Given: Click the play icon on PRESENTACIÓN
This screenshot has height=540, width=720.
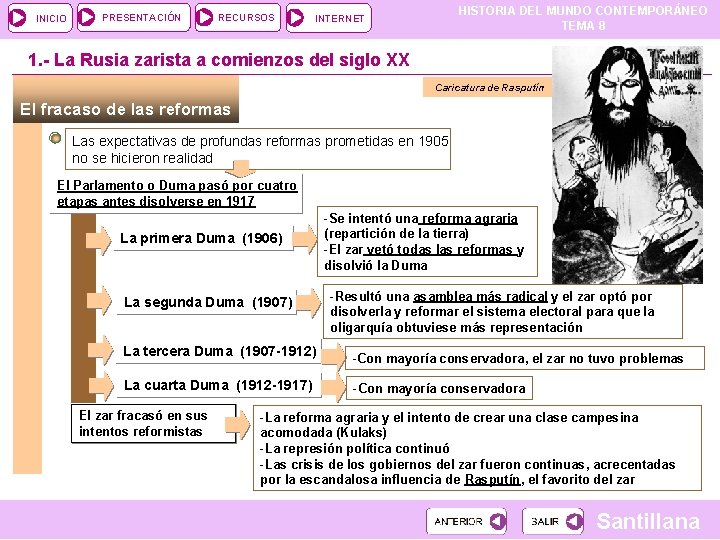Looking at the screenshot, I should [x=86, y=17].
